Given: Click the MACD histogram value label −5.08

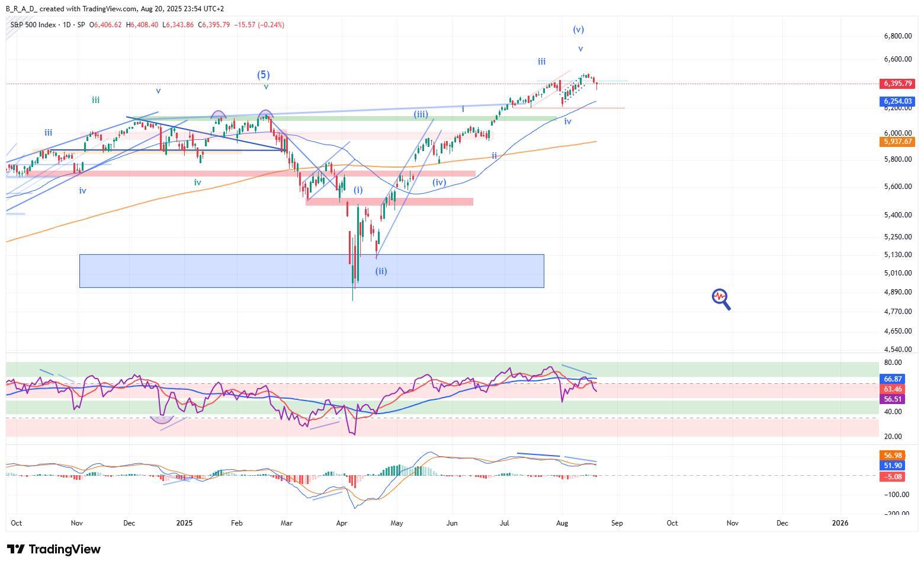Looking at the screenshot, I should tap(893, 477).
